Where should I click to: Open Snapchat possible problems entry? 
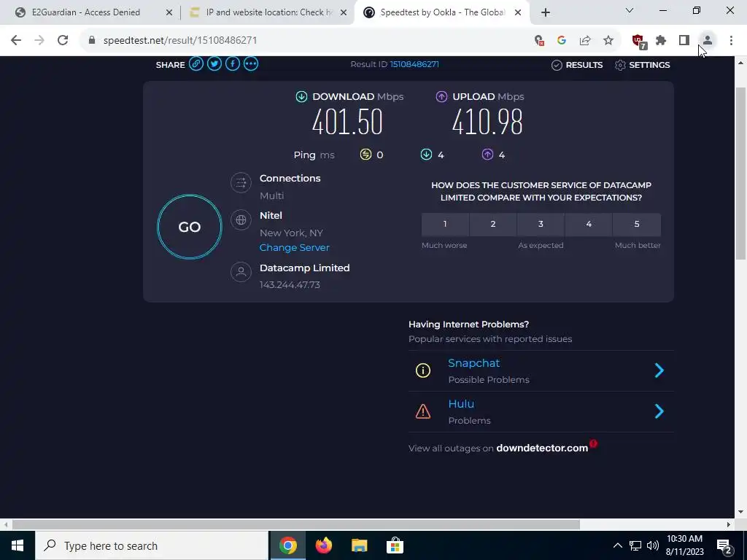541,371
